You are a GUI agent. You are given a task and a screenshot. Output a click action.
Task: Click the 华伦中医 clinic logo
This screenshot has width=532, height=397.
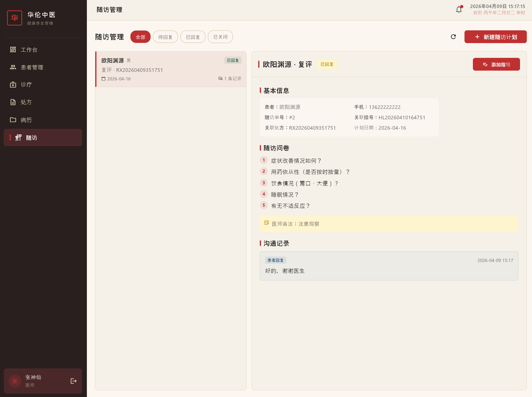point(14,18)
